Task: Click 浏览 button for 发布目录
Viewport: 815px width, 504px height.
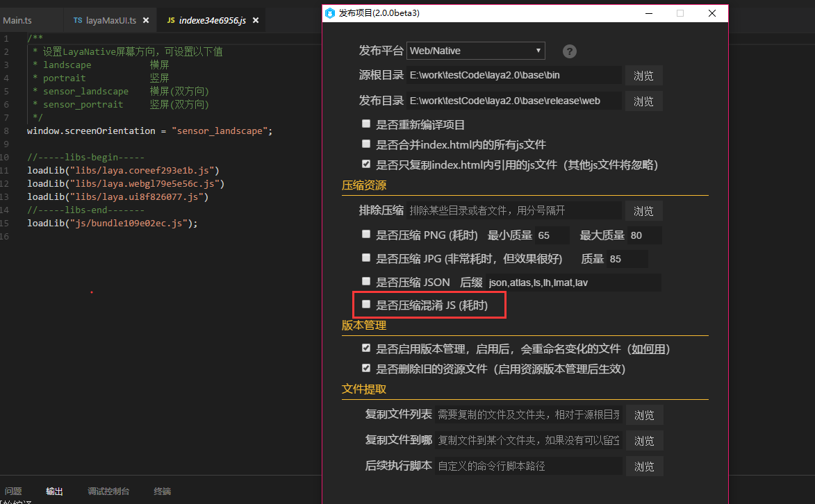Action: pos(643,101)
